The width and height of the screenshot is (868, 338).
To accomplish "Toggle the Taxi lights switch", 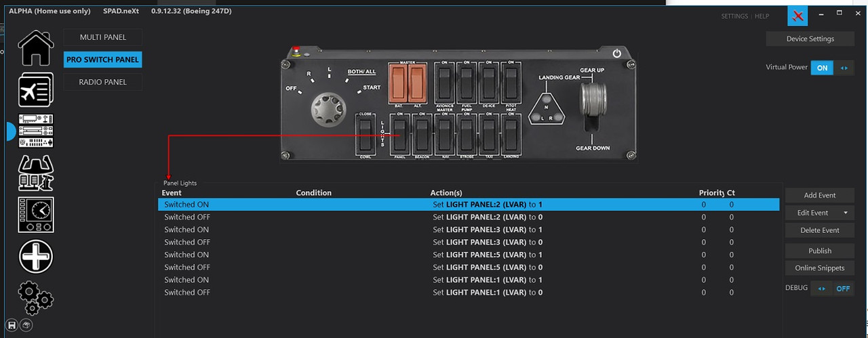I will click(x=488, y=134).
